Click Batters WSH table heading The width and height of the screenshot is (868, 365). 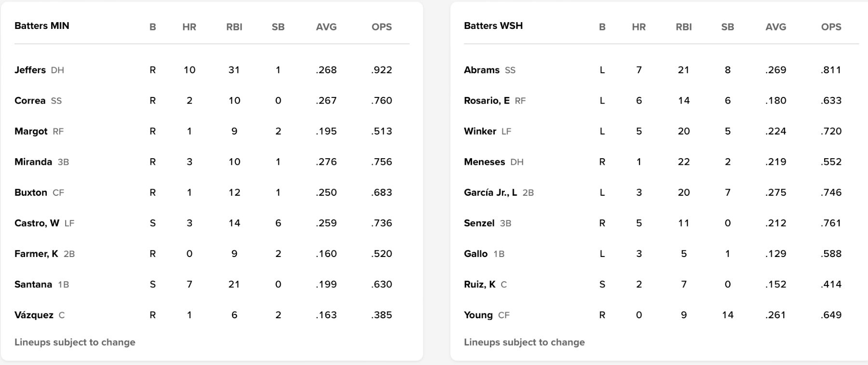493,26
